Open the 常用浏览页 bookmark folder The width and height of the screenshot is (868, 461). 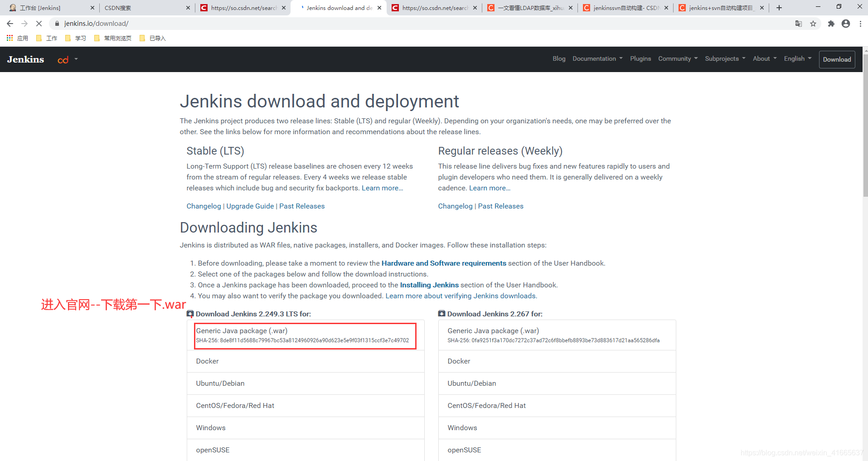click(x=113, y=38)
